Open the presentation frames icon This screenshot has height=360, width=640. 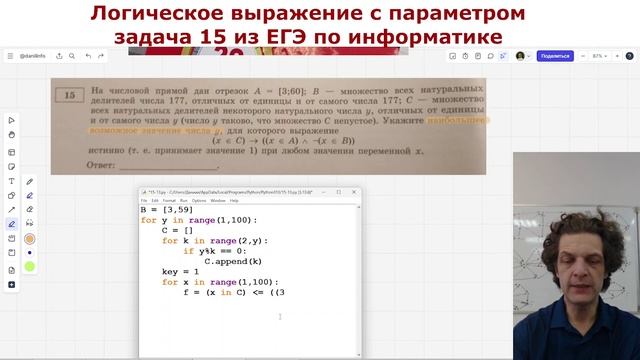[478, 56]
